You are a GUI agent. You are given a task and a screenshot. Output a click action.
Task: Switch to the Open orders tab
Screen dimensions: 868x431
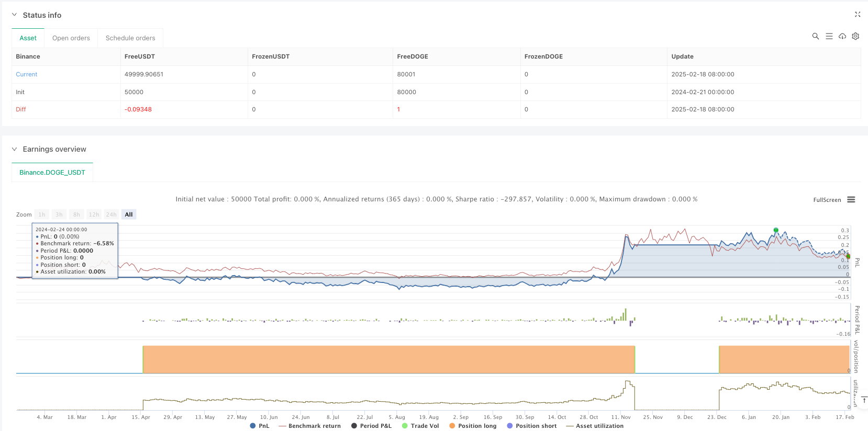[71, 38]
